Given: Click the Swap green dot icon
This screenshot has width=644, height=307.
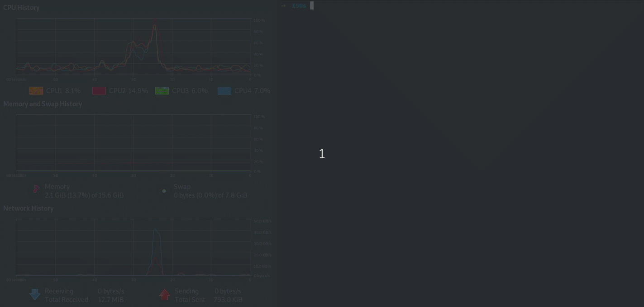Looking at the screenshot, I should click(164, 191).
